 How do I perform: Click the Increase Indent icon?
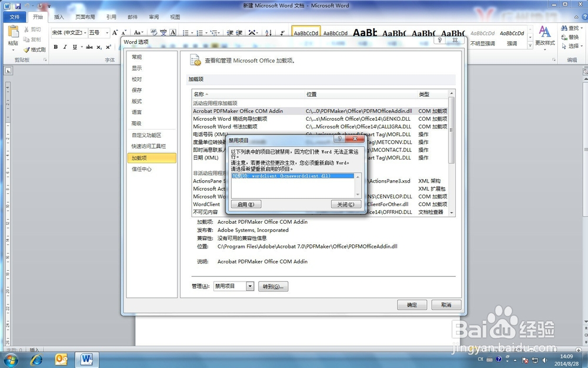tap(239, 33)
